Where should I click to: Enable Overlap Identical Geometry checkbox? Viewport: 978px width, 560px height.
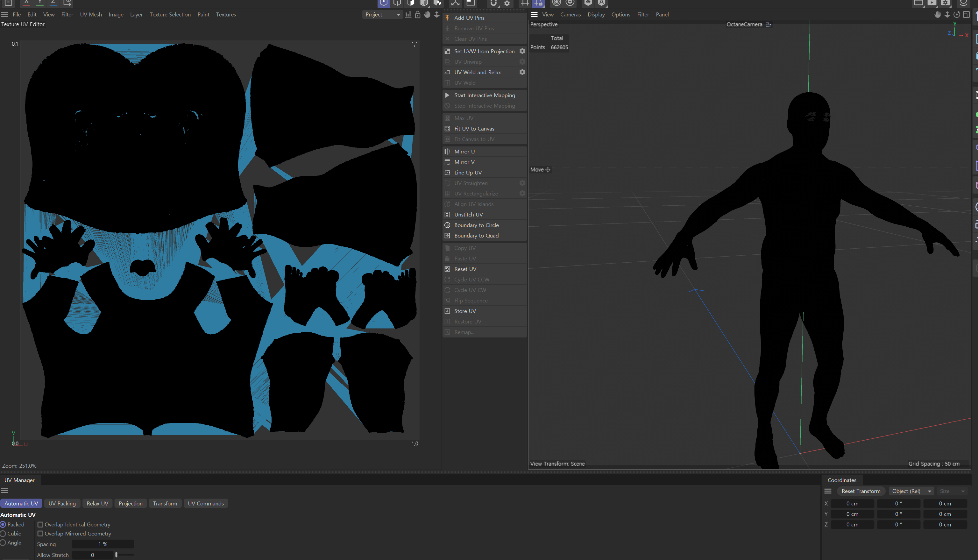tap(40, 525)
